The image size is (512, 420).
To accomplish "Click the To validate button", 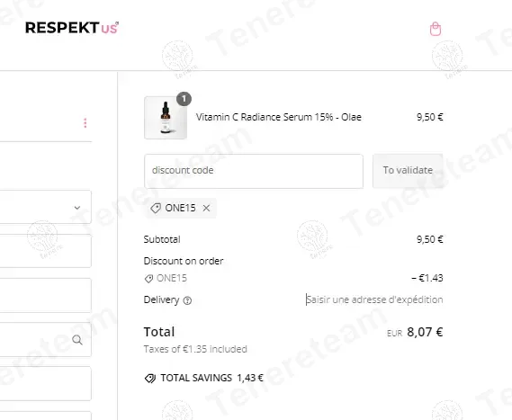I will [x=408, y=170].
